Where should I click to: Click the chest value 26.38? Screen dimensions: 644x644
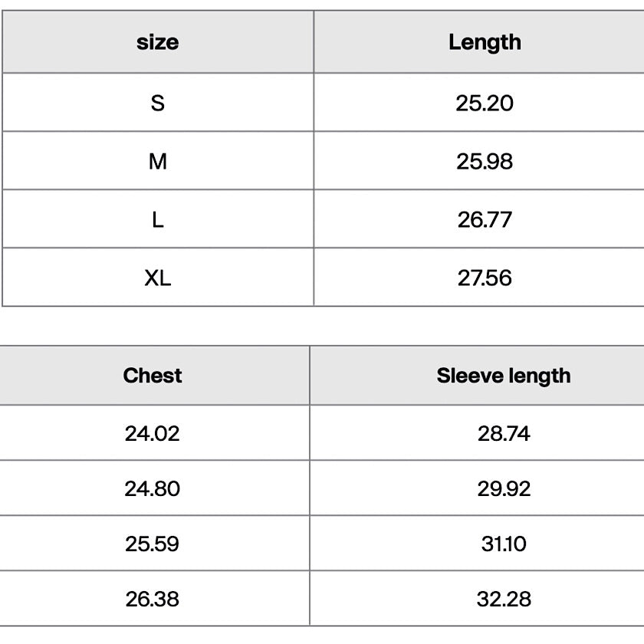pos(153,599)
